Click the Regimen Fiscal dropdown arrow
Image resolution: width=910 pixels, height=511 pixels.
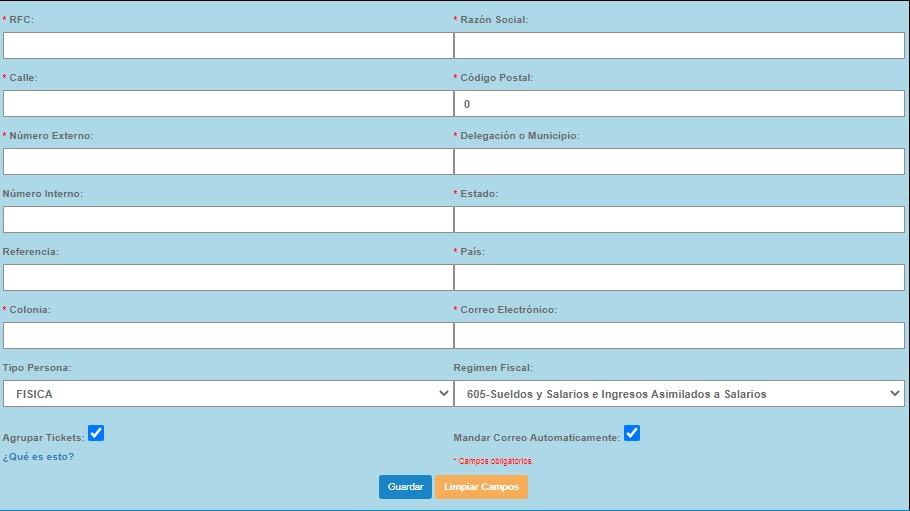point(894,394)
